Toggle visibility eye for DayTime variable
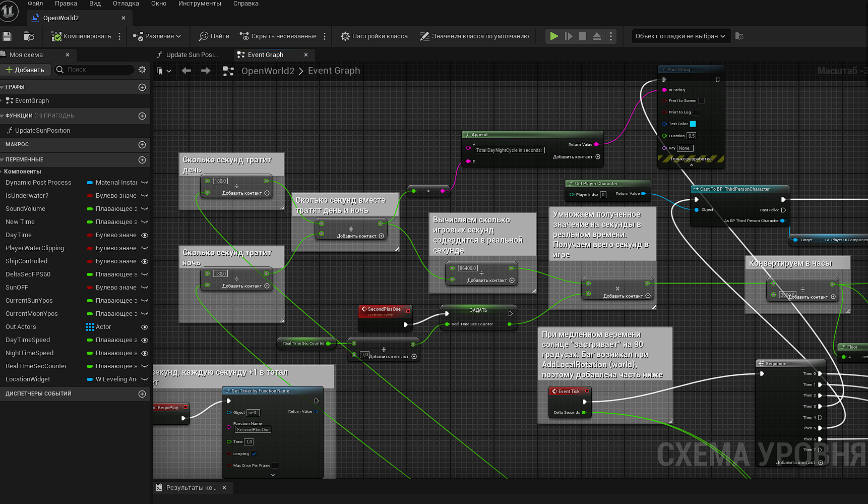 (145, 235)
